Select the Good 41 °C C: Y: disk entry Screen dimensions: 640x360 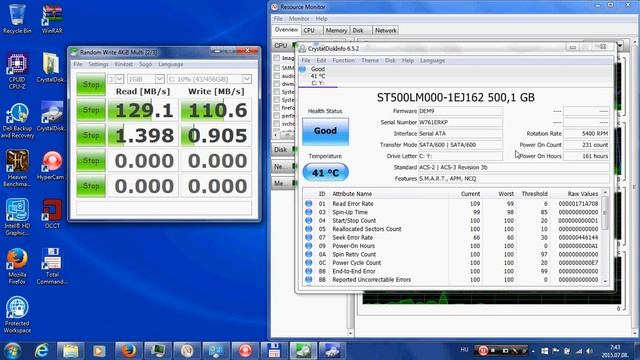pyautogui.click(x=318, y=76)
